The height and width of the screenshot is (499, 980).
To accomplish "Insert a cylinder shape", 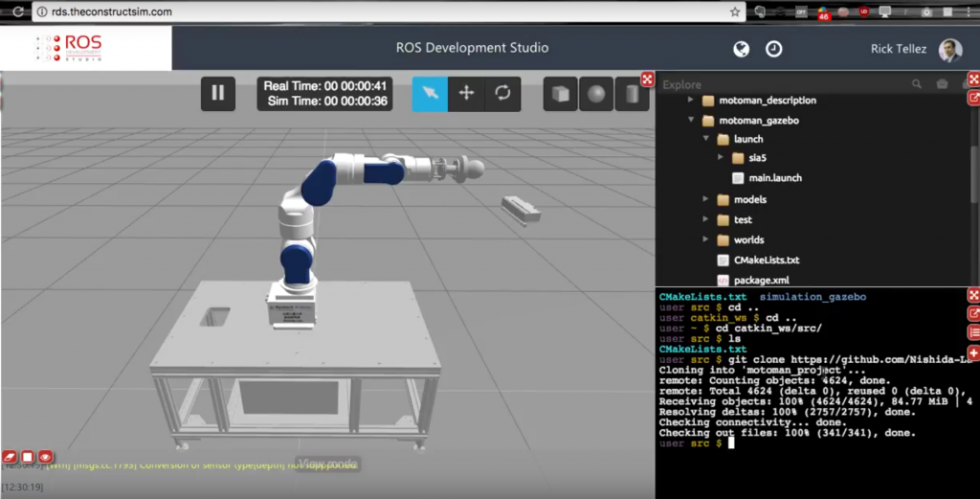I will coord(632,93).
